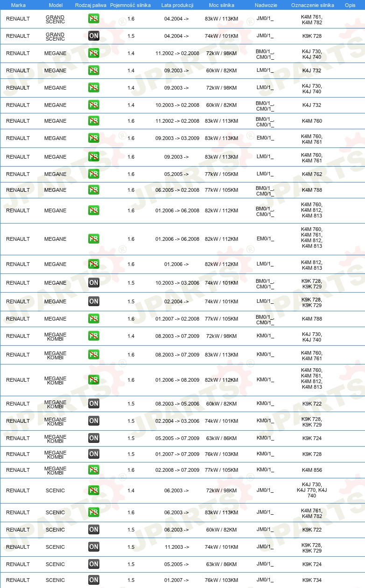365x588 pixels.
Task: Select ON icon for Megane Kombi K9K 722
Action: (x=93, y=404)
